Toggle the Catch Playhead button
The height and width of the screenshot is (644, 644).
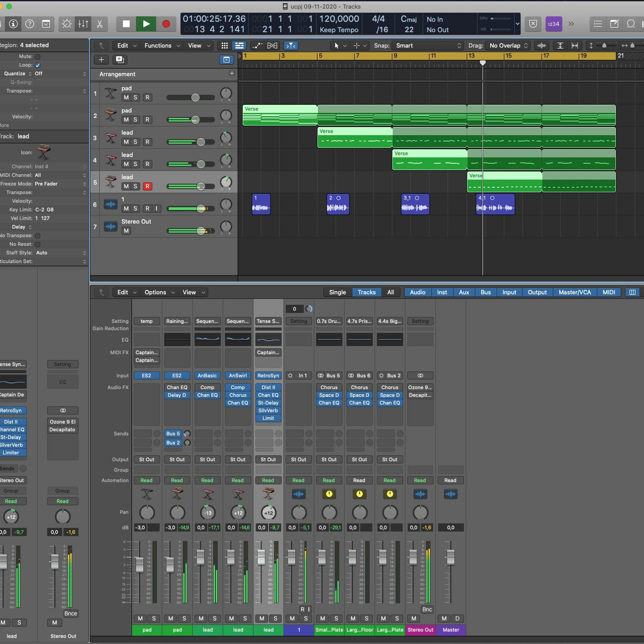[291, 46]
